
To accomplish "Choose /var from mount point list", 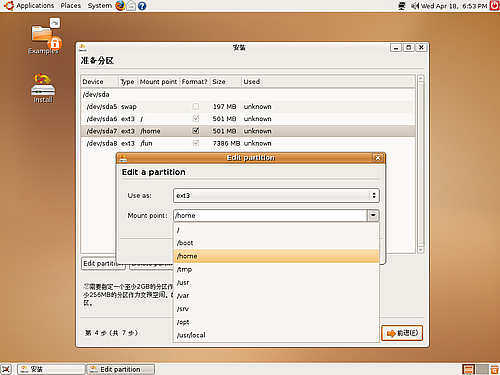I will [277, 296].
